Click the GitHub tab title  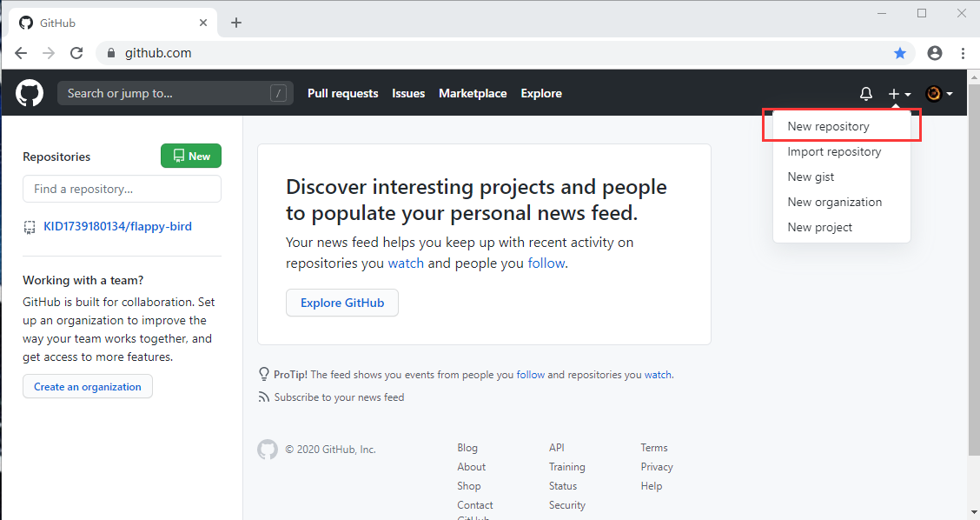(x=57, y=23)
